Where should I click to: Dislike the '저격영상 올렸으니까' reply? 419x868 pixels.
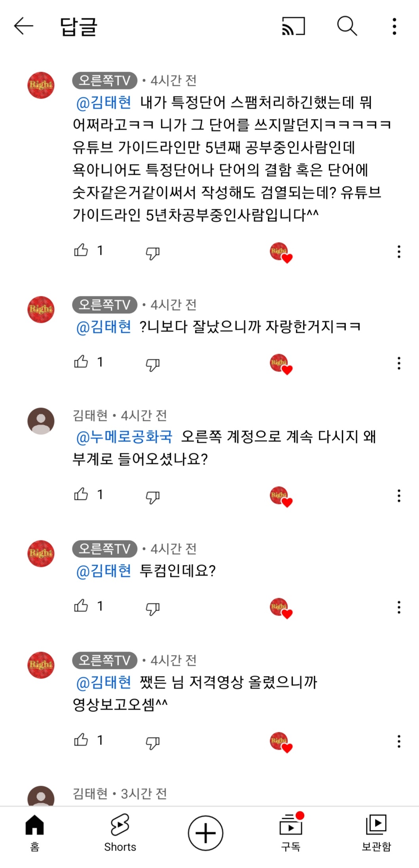click(x=152, y=743)
